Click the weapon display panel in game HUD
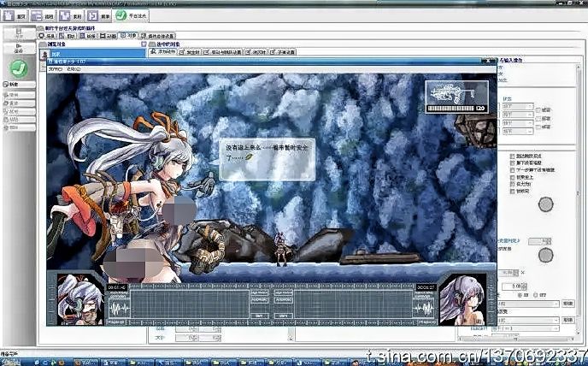The height and width of the screenshot is (366, 588). [456, 97]
